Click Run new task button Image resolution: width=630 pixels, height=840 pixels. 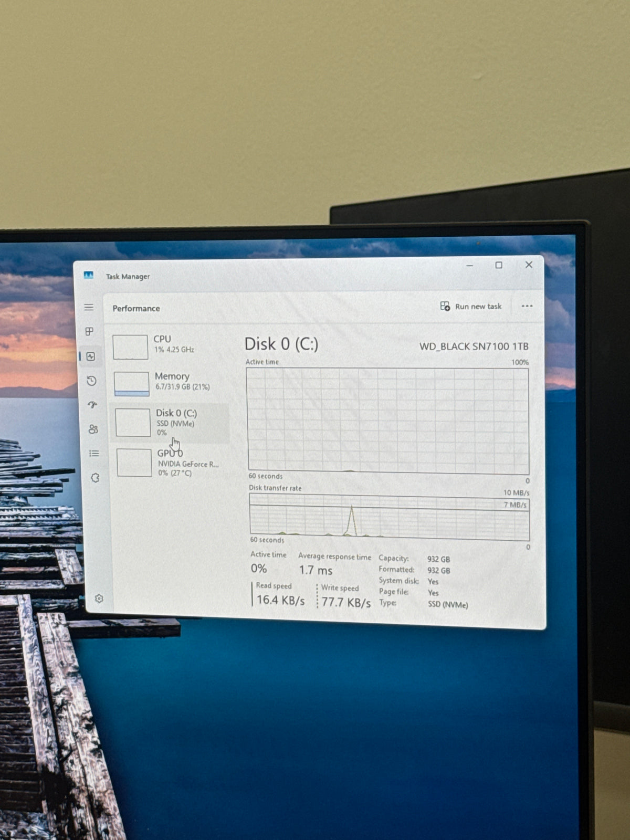point(471,306)
